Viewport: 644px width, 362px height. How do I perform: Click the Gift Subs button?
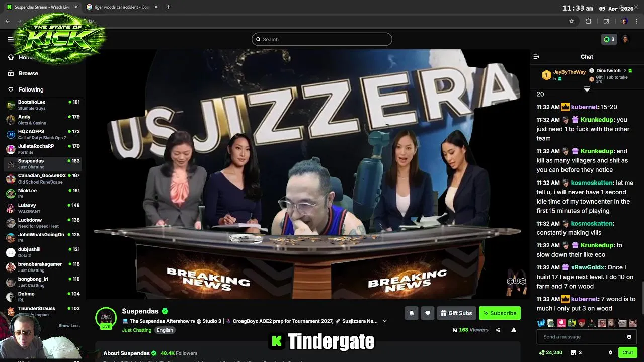[x=456, y=313]
